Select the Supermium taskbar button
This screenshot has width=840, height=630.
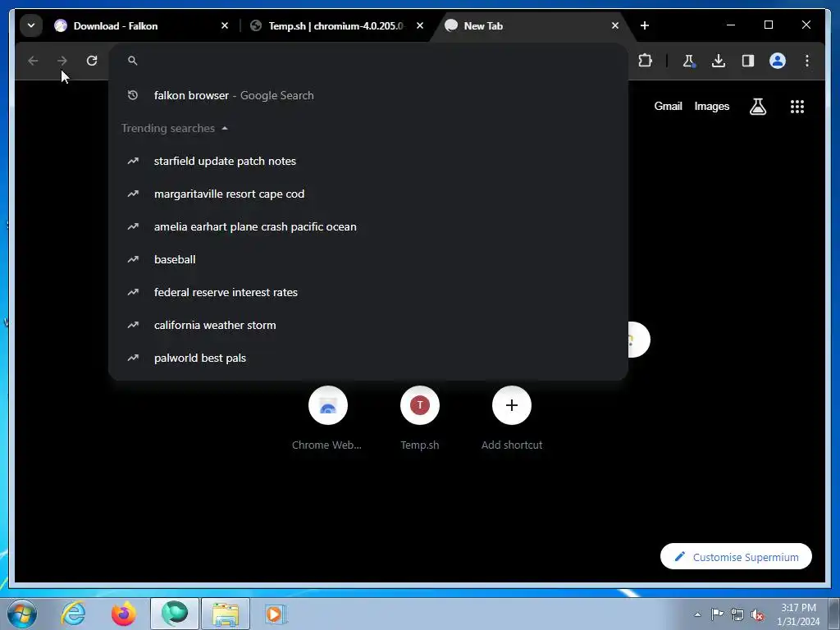pos(175,614)
